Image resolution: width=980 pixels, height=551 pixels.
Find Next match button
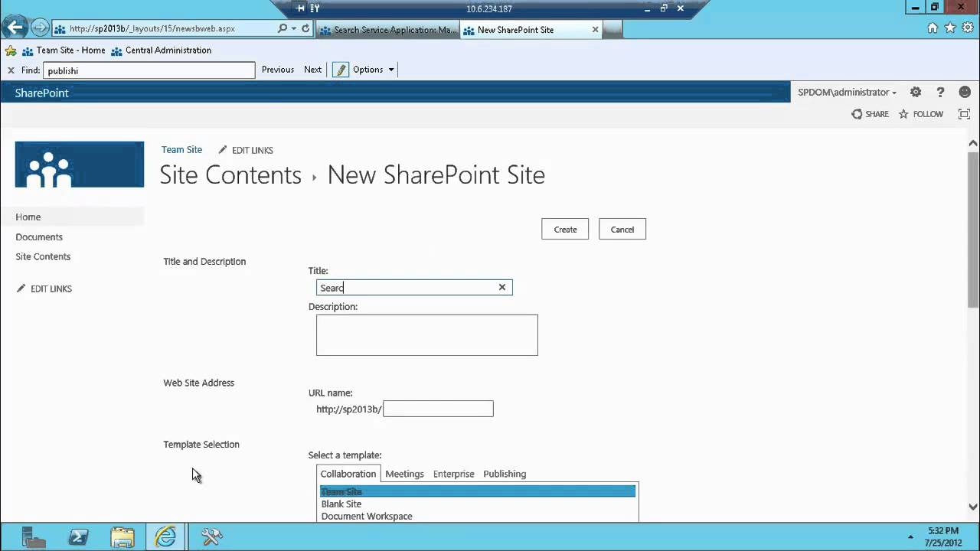312,70
